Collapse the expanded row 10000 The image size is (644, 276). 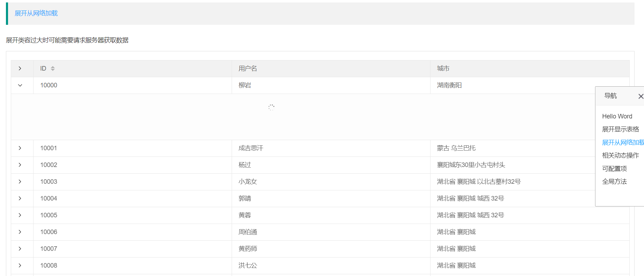(x=20, y=85)
